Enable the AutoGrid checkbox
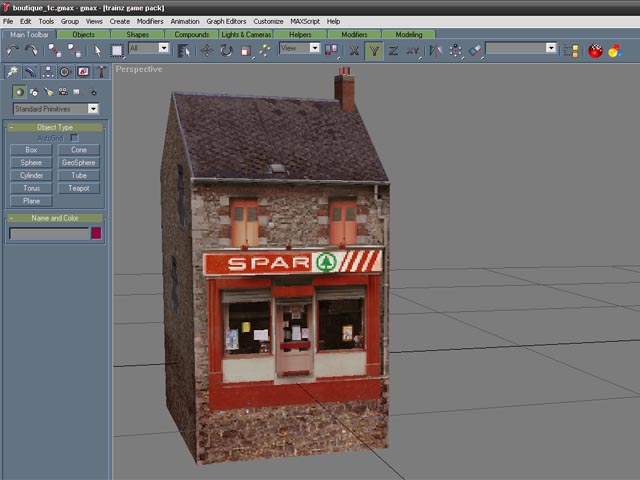The width and height of the screenshot is (640, 480). 73,138
